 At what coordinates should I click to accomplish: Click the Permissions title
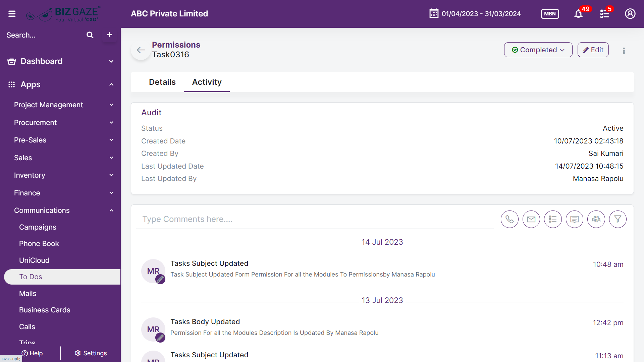176,45
